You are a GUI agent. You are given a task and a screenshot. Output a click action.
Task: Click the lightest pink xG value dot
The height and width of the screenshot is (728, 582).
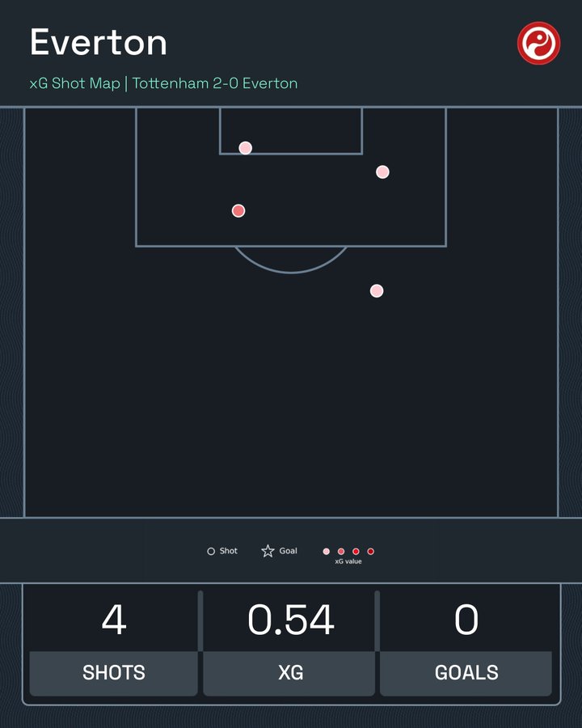(327, 552)
